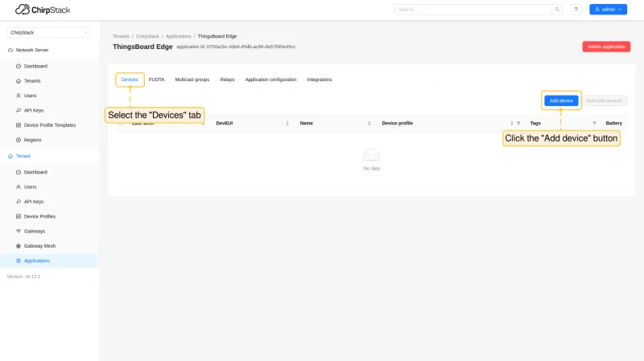644x361 pixels.
Task: Click the Battery column header
Action: pos(614,123)
